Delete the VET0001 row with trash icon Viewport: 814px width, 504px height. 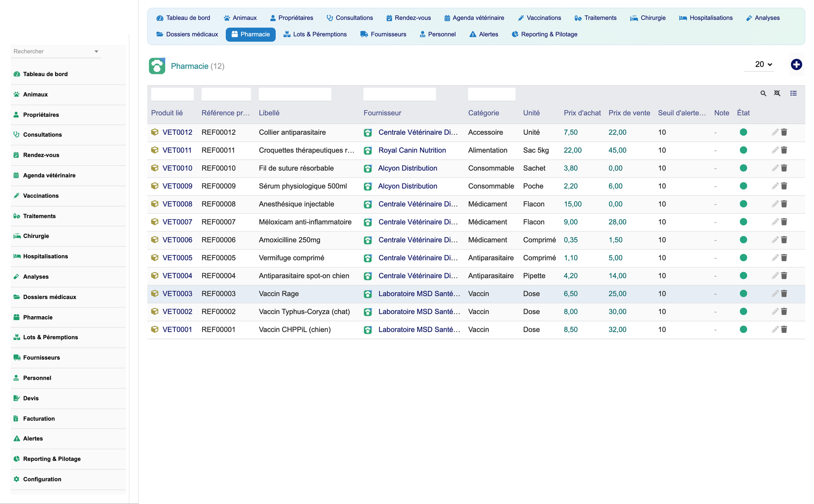pos(784,330)
